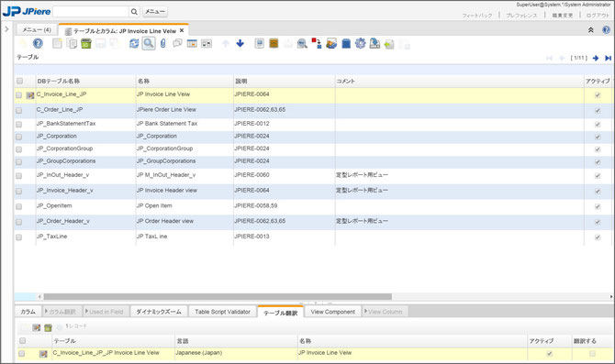Select the C_Invoice_Line_JP row checkbox
615x364 pixels.
coord(19,95)
